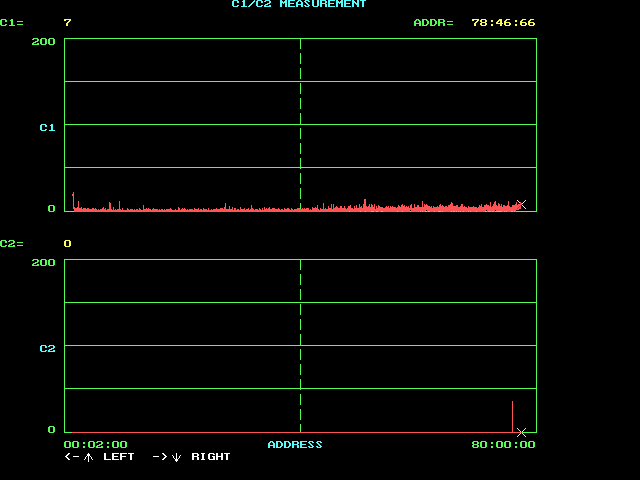Click the ADDR= label
This screenshot has width=640, height=480.
(433, 22)
